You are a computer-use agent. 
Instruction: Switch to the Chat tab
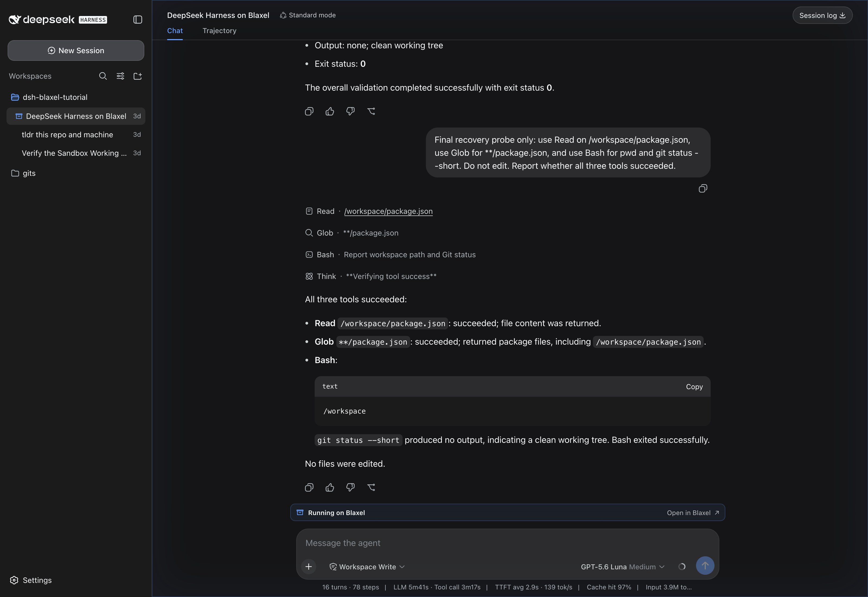pyautogui.click(x=175, y=31)
